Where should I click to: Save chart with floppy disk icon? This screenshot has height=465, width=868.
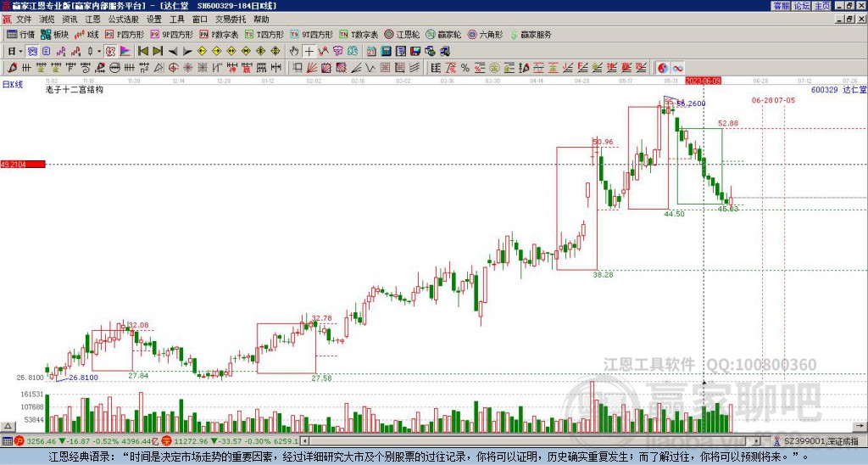pyautogui.click(x=415, y=51)
